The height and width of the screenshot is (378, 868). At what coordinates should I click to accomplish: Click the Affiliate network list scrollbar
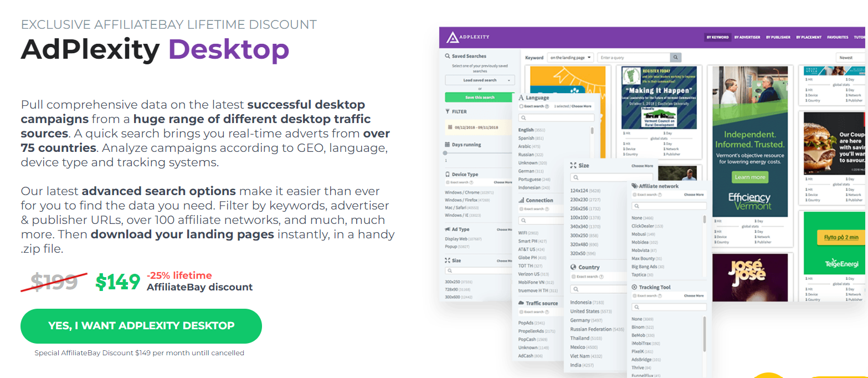(x=705, y=219)
